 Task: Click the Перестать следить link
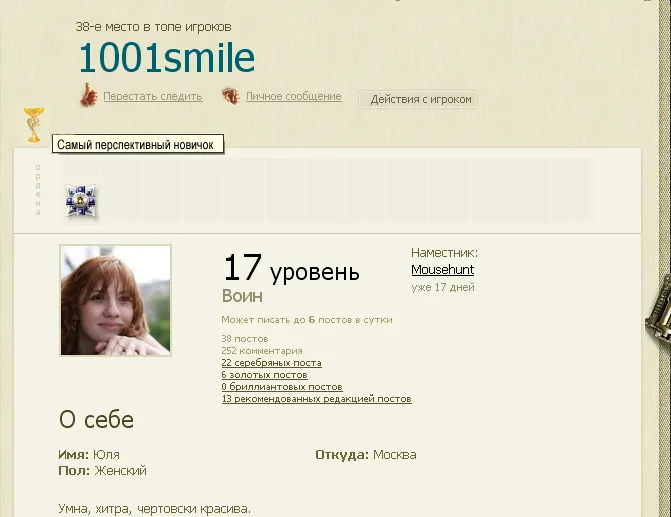pyautogui.click(x=152, y=97)
